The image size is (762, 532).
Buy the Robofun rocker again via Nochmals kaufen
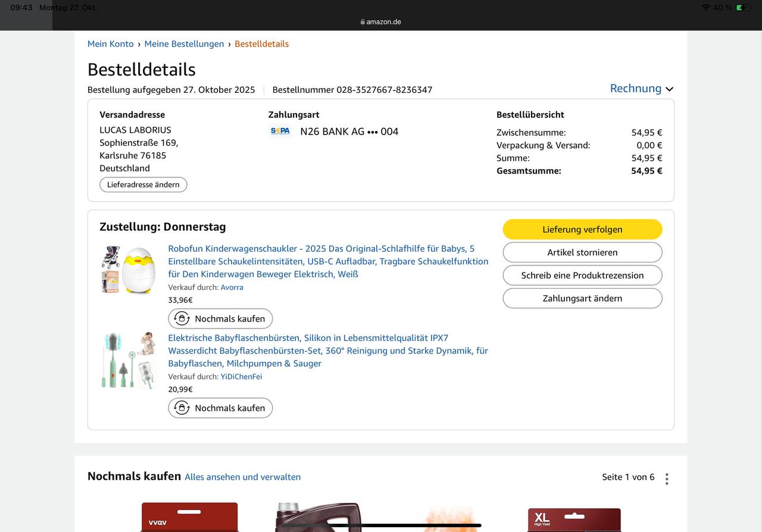(220, 319)
